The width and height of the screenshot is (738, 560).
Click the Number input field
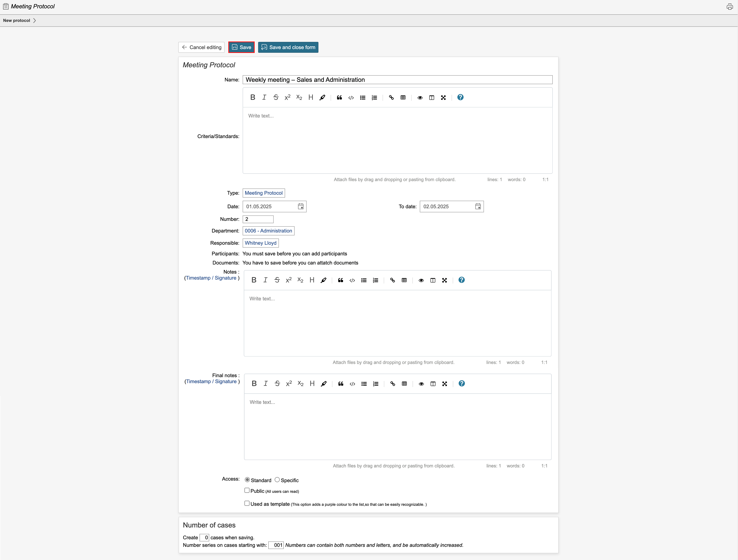258,219
